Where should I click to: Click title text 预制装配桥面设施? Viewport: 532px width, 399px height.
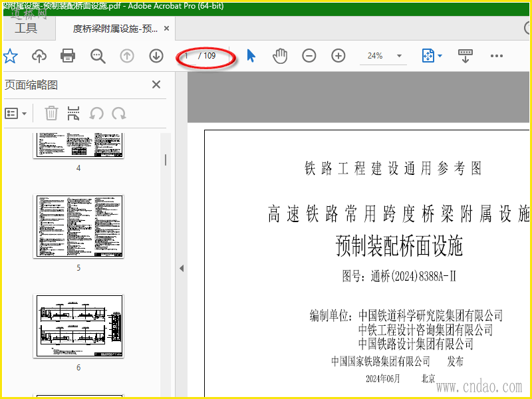[x=399, y=245]
